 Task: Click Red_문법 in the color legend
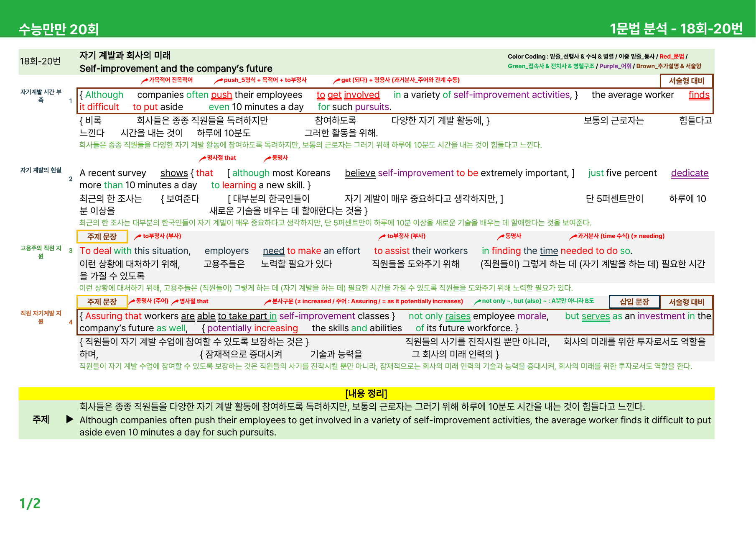point(672,56)
